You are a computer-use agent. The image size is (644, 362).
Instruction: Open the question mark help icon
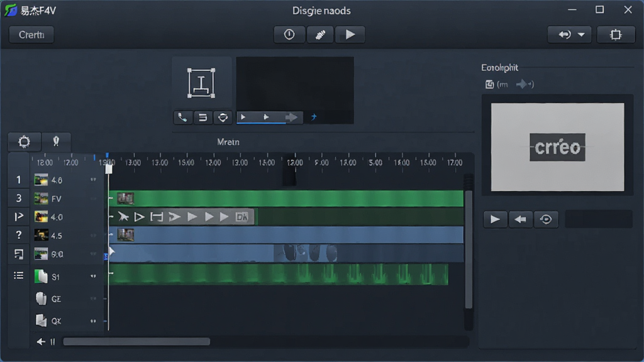[18, 235]
